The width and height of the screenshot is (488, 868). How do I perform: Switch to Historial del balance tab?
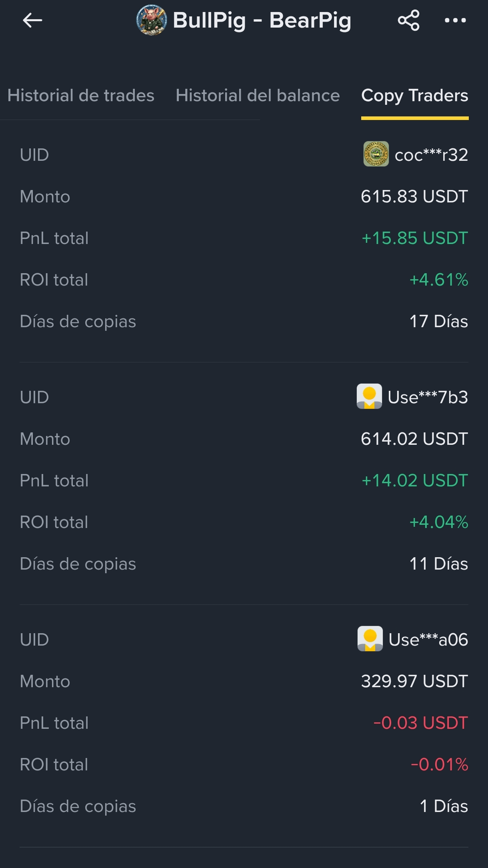[258, 96]
